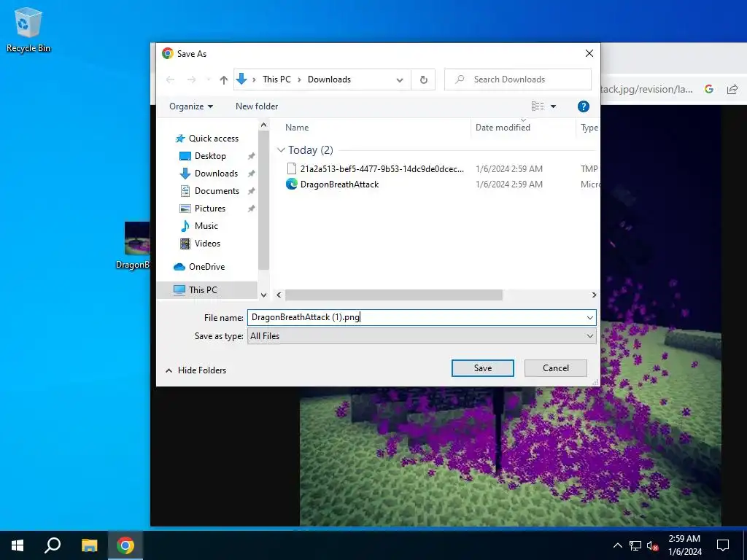
Task: Click the Edge icon of DragonBreathAttack file
Action: click(x=292, y=184)
